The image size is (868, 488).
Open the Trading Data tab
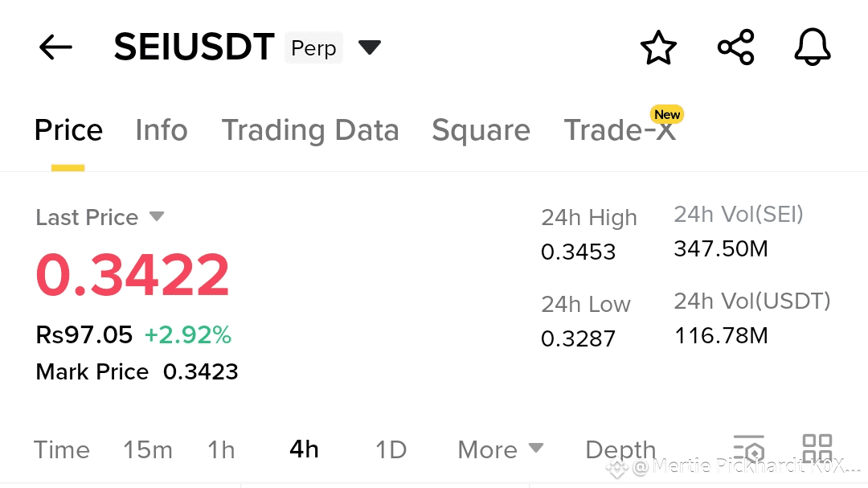point(310,131)
